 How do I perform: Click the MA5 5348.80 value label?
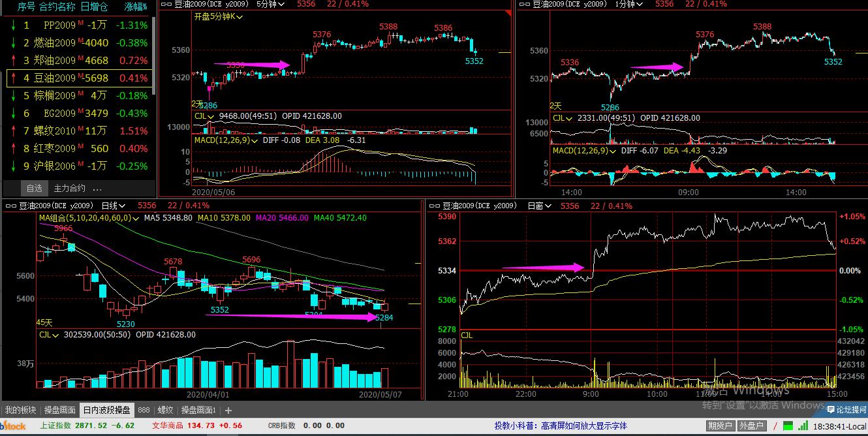(168, 218)
